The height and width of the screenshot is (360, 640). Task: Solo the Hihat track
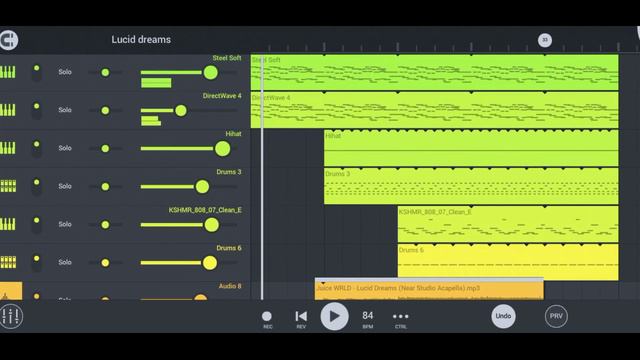pos(65,148)
